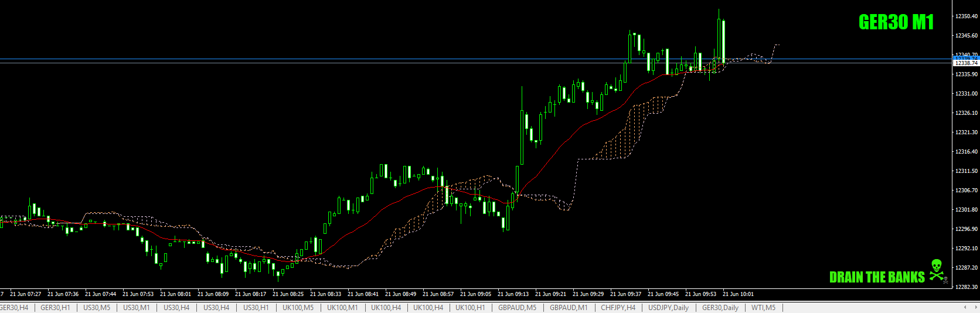This screenshot has width=980, height=313.
Task: Click the 12350.40 price scale value
Action: [x=967, y=16]
